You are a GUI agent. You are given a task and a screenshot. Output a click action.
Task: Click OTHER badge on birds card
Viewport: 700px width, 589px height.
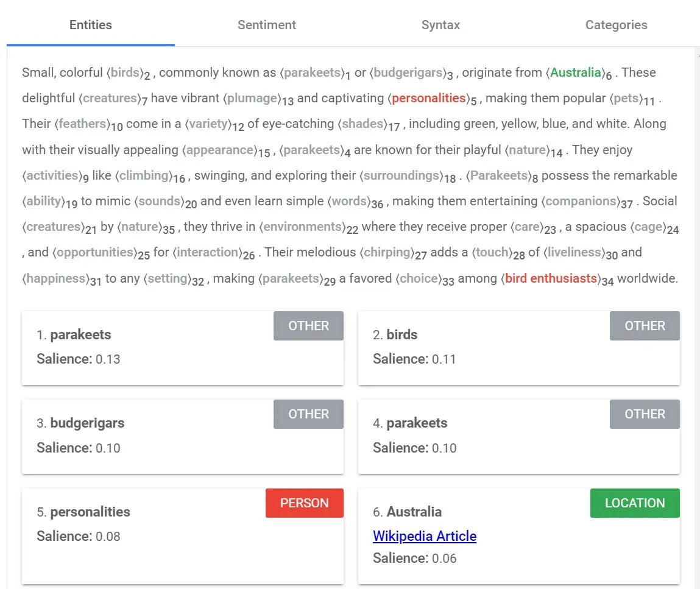[644, 326]
